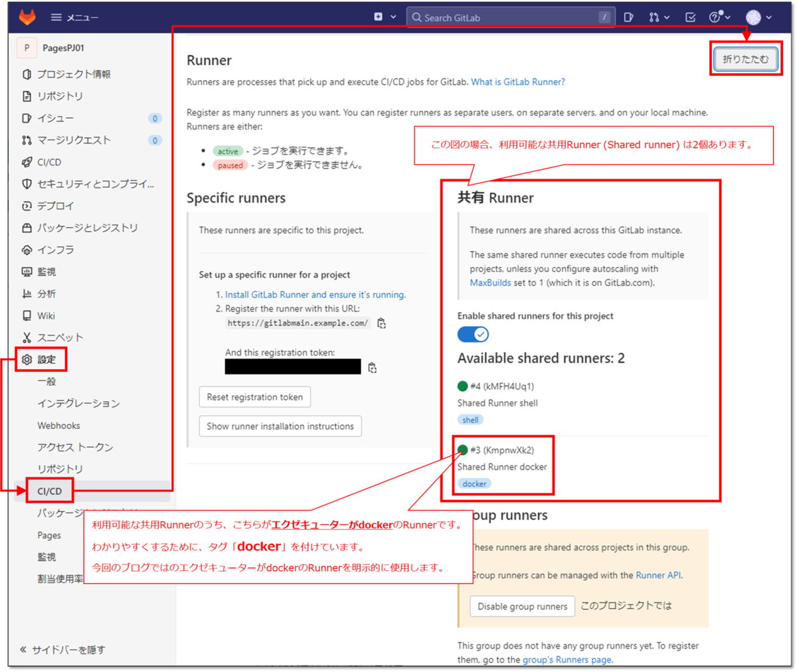Screen dimensions: 797x672
Task: Open Install GitLab Runner link
Action: coord(315,294)
